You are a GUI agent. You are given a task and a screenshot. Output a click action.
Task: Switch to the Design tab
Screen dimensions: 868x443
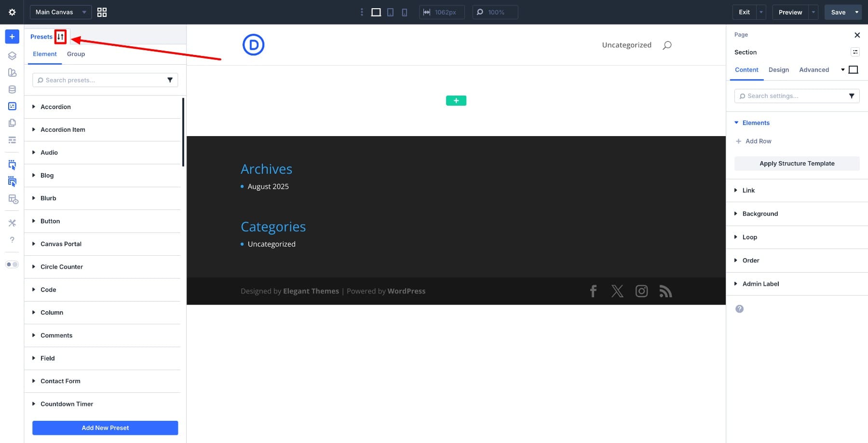779,69
